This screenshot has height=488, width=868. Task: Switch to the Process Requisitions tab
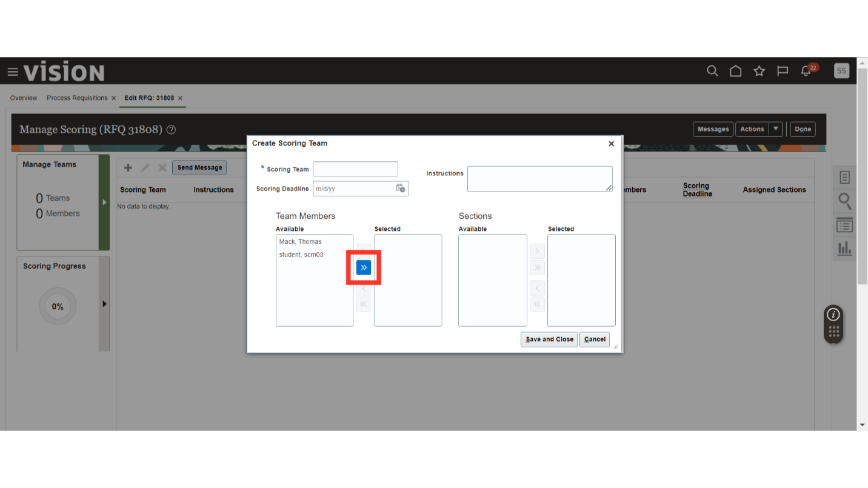pyautogui.click(x=77, y=98)
